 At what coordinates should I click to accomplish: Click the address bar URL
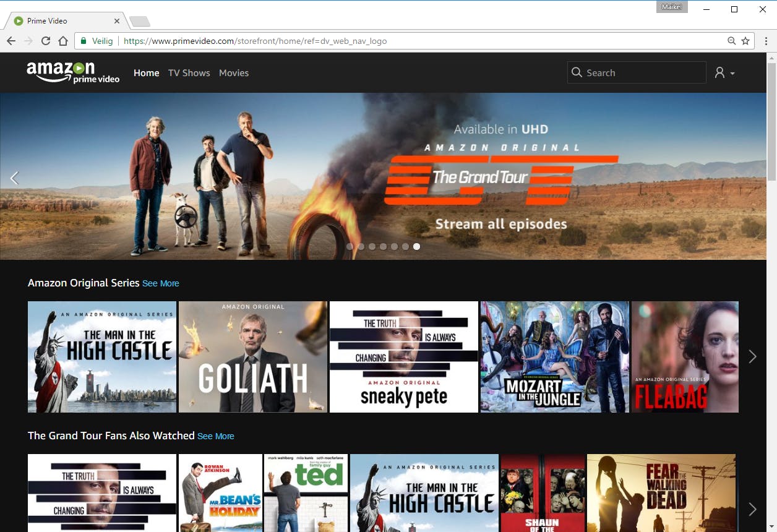click(x=255, y=41)
